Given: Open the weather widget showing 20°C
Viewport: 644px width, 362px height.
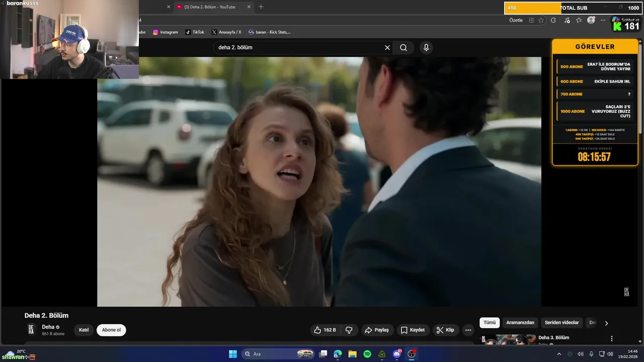Looking at the screenshot, I should click(18, 354).
